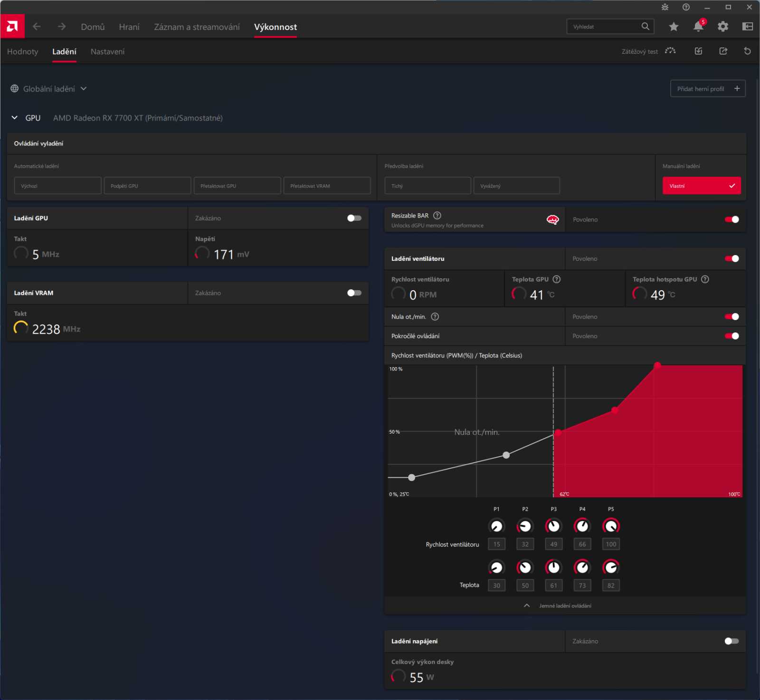Screen dimensions: 760x700
Task: Open Záznam a streamování menu
Action: [x=197, y=27]
